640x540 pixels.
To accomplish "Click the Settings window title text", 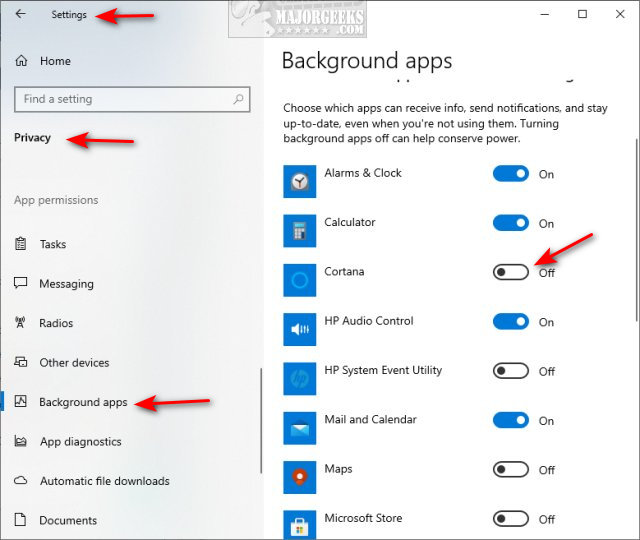I will 69,15.
